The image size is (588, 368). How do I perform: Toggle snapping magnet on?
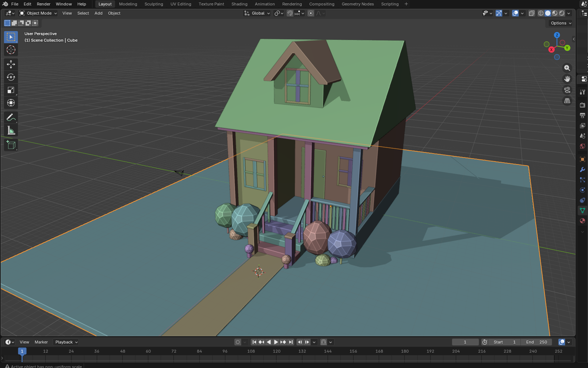(290, 13)
